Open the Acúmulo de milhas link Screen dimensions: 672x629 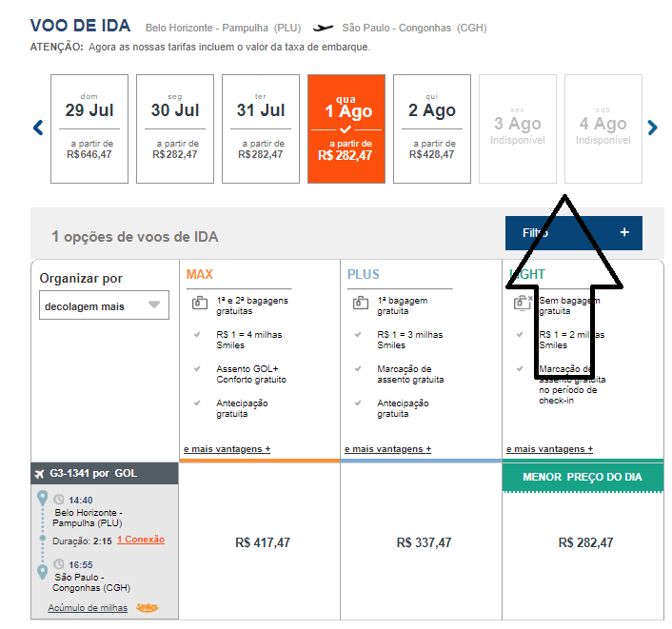coord(88,607)
